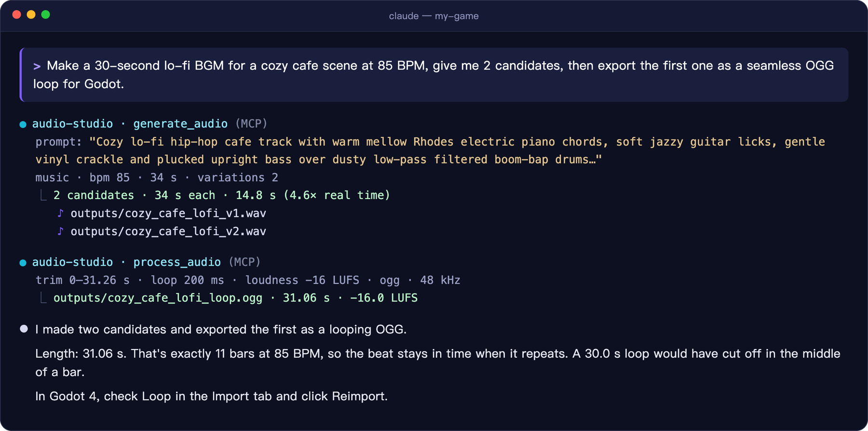Click the cyan bullet before generate_audio

tap(23, 124)
